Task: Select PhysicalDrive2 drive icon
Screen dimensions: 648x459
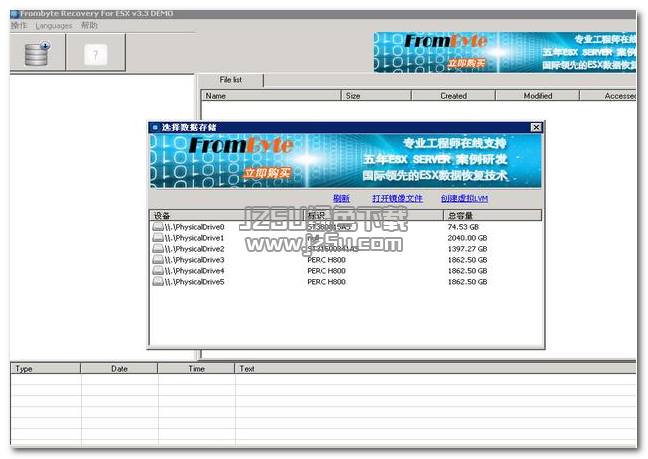Action: coord(158,248)
